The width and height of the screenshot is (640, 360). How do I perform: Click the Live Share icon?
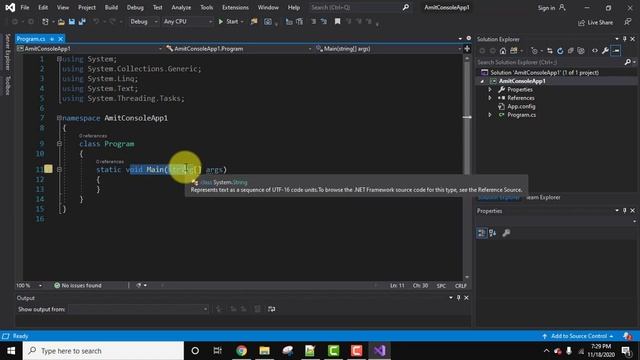click(596, 22)
